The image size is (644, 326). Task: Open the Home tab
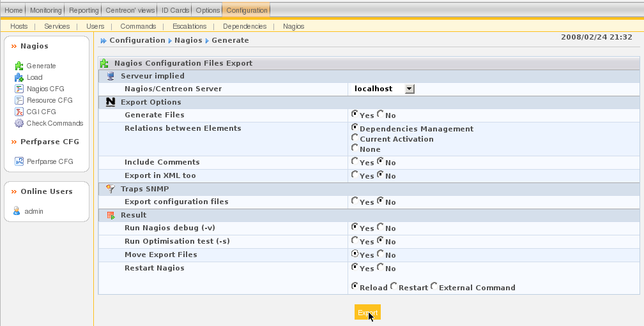[x=13, y=10]
